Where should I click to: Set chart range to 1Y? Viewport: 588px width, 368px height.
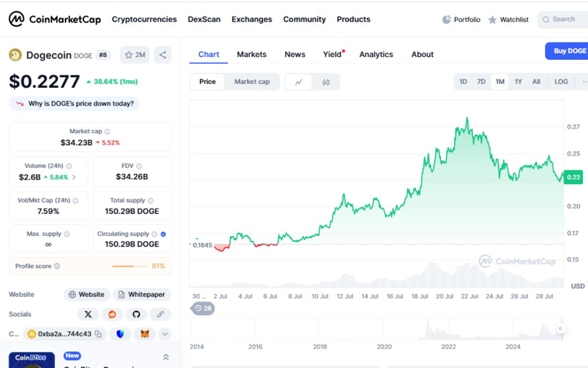(519, 82)
